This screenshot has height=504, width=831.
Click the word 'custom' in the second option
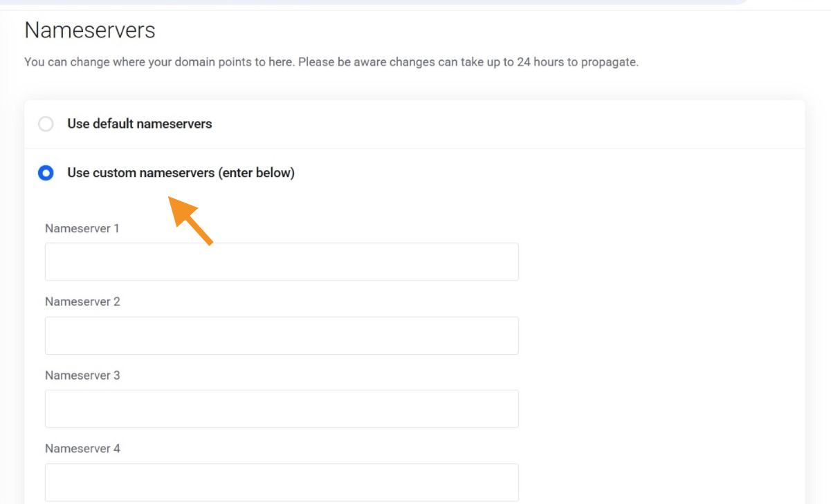[x=115, y=173]
